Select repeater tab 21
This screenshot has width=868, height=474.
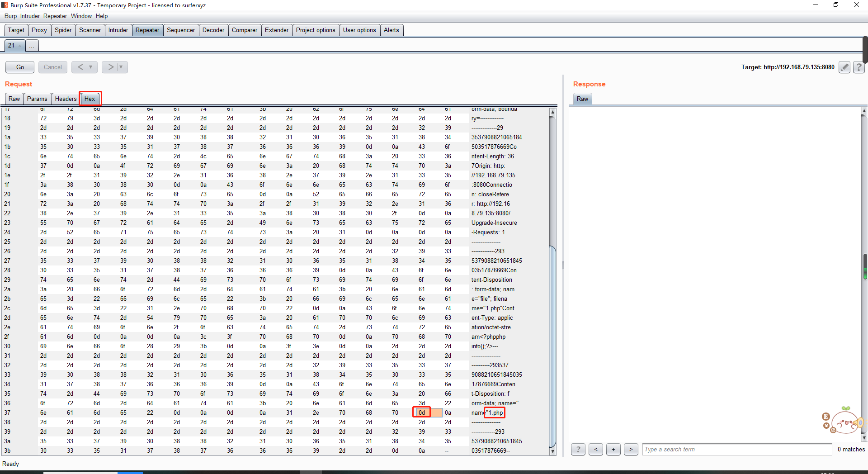click(x=11, y=45)
